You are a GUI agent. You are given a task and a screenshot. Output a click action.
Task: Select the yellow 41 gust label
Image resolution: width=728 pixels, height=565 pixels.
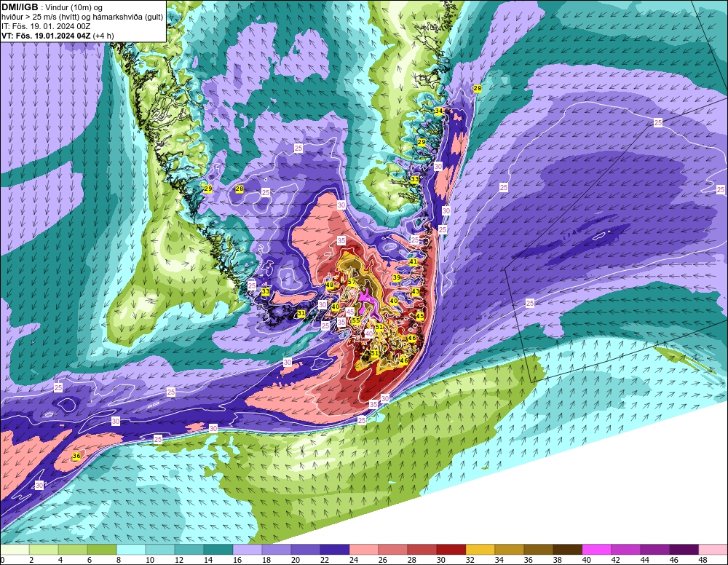[414, 262]
